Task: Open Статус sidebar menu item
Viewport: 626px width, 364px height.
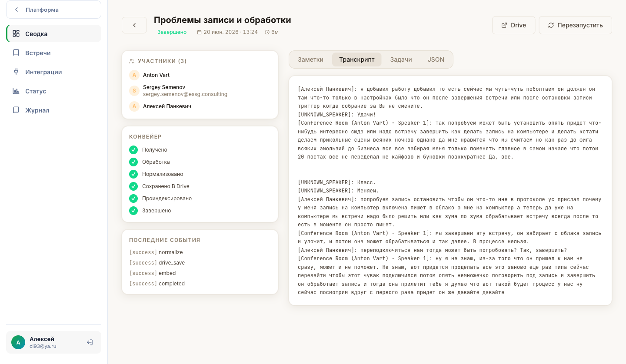Action: coord(53,91)
